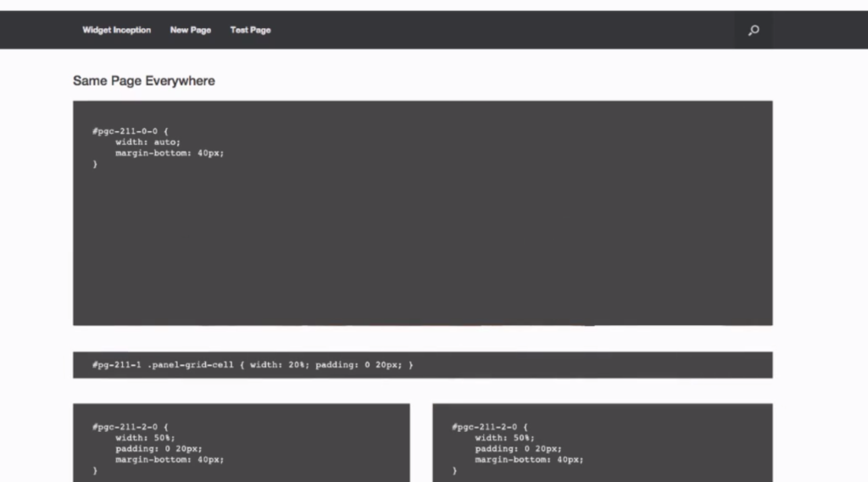Click empty area inside the large top code panel

[424, 246]
